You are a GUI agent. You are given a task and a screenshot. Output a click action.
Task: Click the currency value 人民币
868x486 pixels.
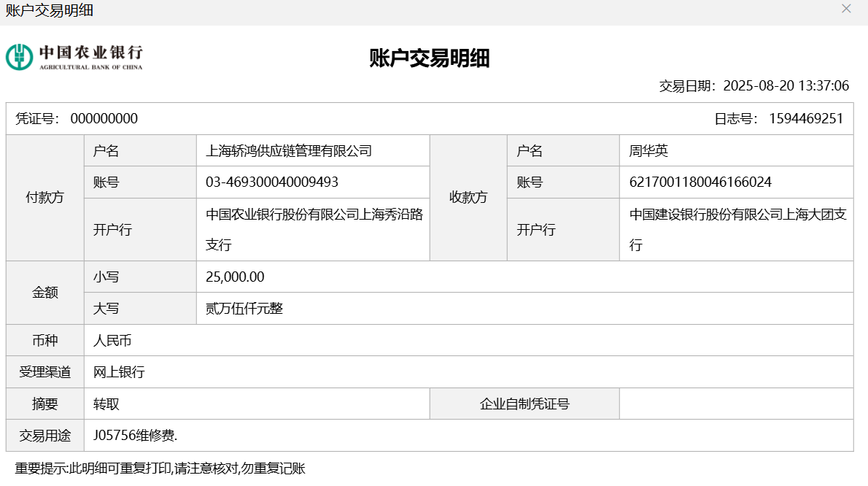pyautogui.click(x=112, y=341)
